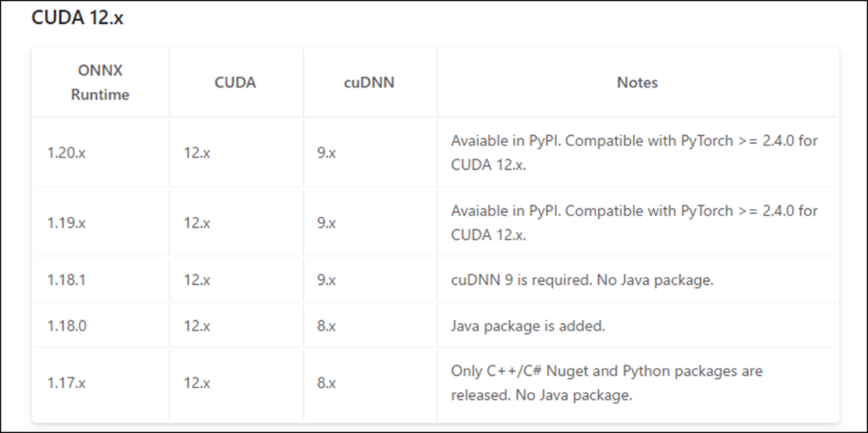Click the CUDA 12.x cell in 1.20.x row
The image size is (868, 433).
[x=197, y=153]
